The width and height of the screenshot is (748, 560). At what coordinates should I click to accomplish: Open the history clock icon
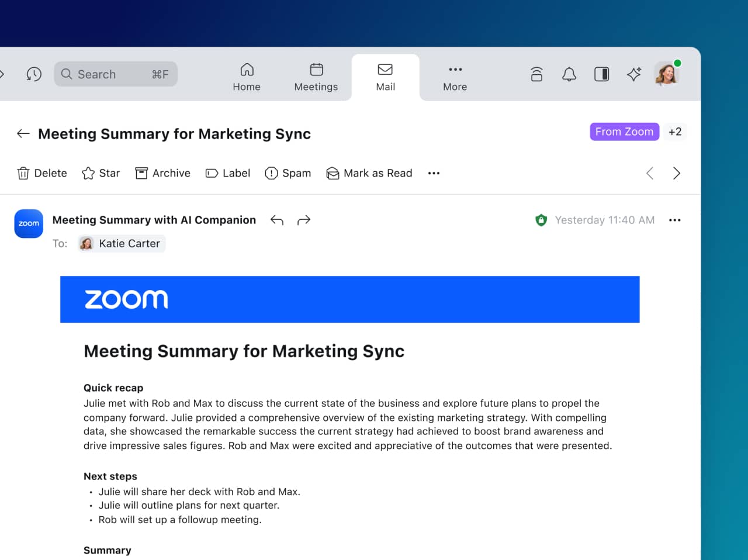[34, 74]
